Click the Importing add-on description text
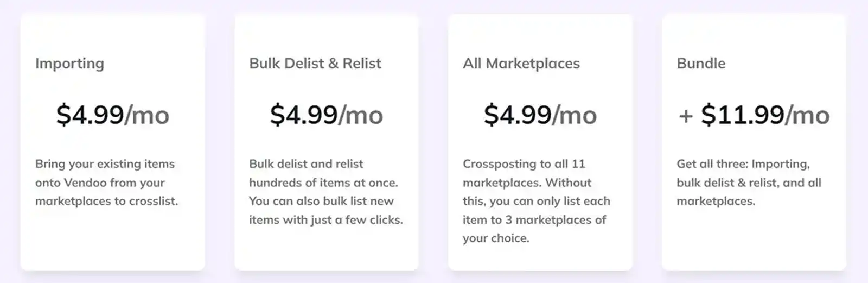This screenshot has width=868, height=283. (106, 183)
